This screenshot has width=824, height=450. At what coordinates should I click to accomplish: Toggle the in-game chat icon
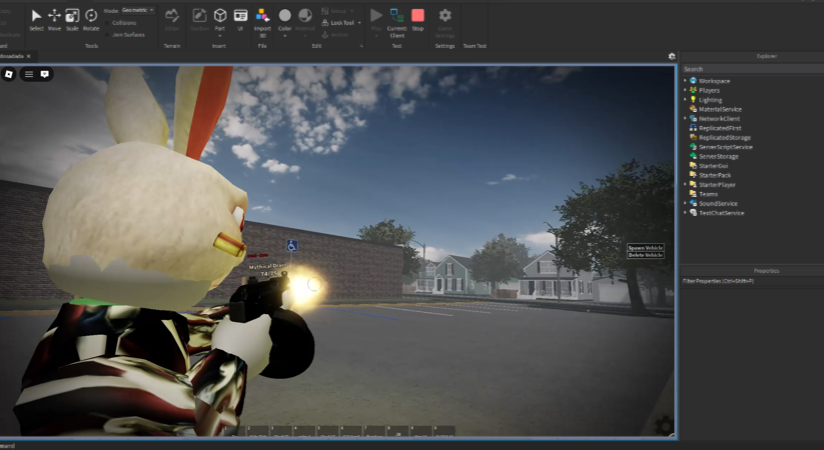point(45,74)
